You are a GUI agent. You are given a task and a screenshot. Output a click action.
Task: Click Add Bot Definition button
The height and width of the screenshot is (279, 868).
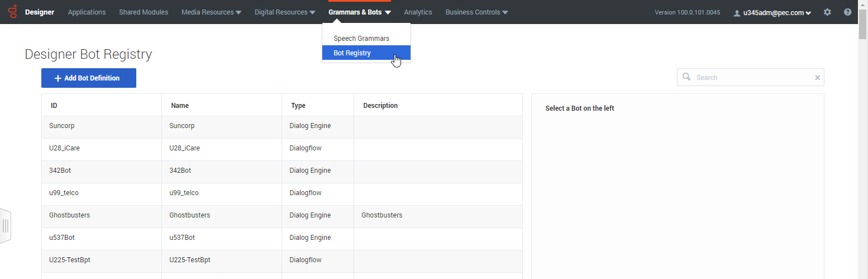(x=89, y=78)
